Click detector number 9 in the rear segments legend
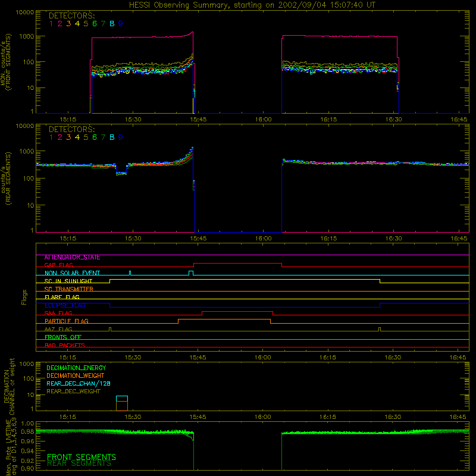The image size is (476, 476). click(x=121, y=137)
